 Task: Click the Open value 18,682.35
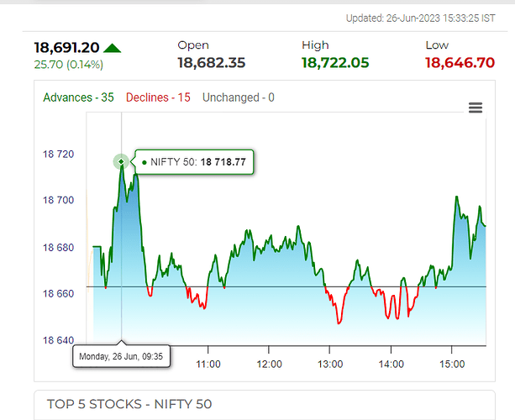(212, 63)
